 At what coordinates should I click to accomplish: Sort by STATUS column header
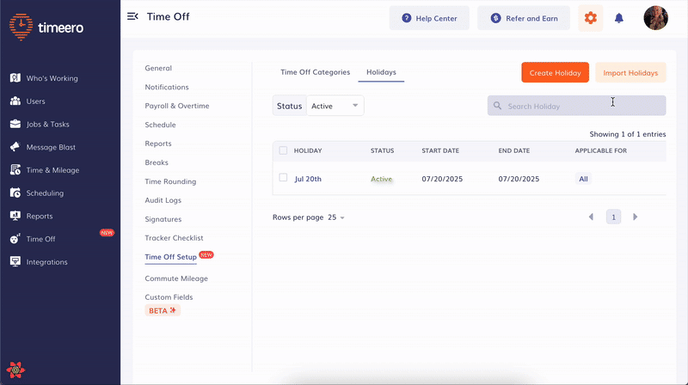click(x=382, y=151)
